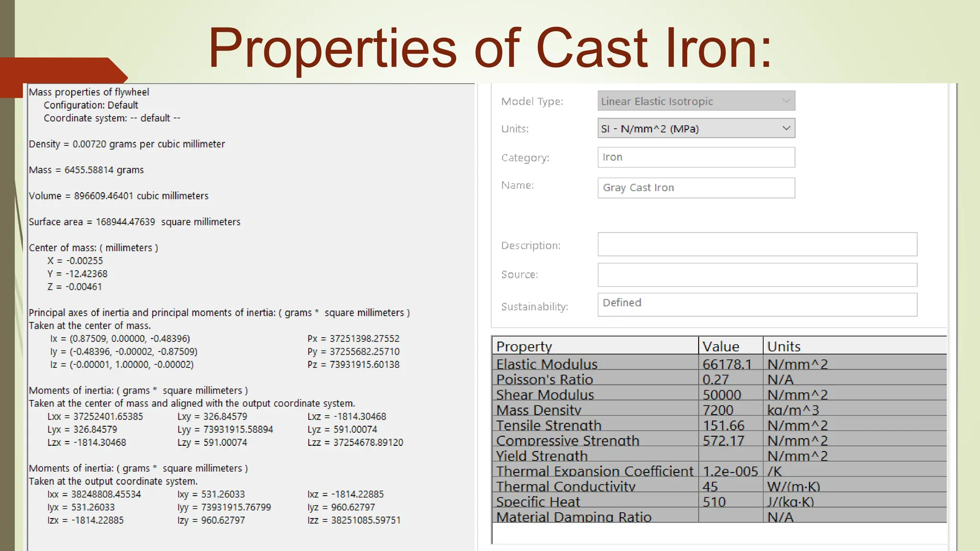Screen dimensions: 980x551
Task: Click the center of mass Z = -0.00461 value
Action: click(x=75, y=287)
